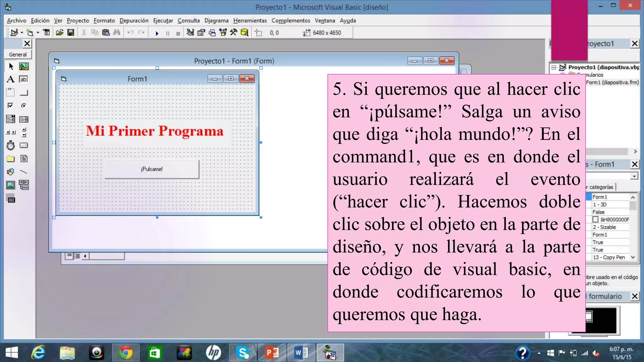Select the OptionButton control tool
The image size is (644, 362).
pos(24,106)
